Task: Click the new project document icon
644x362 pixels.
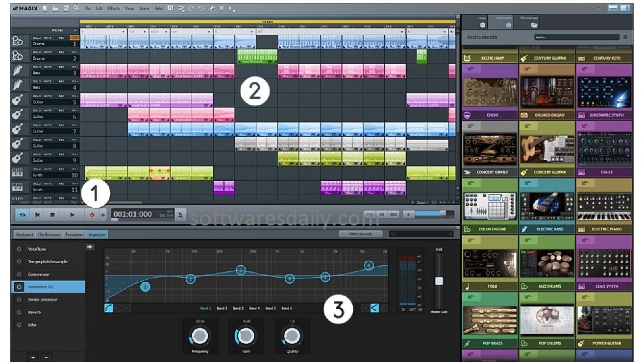Action: click(x=45, y=8)
